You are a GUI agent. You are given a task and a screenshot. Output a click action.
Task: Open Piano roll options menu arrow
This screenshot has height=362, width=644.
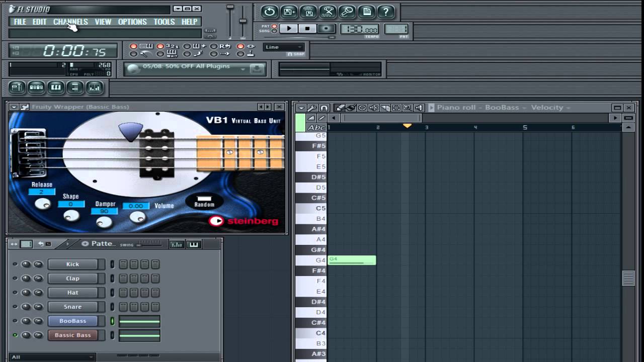pyautogui.click(x=301, y=108)
